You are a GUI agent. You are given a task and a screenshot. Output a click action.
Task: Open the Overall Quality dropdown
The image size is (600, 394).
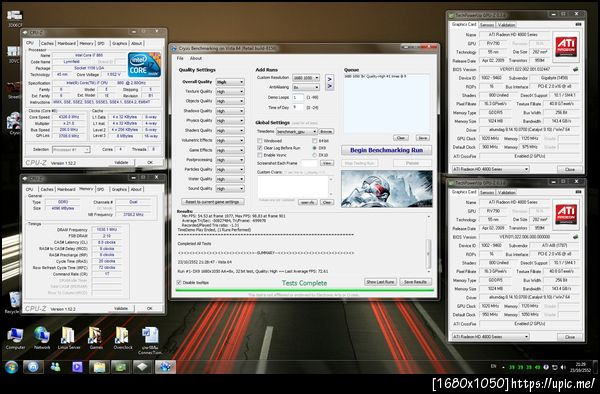[230, 82]
